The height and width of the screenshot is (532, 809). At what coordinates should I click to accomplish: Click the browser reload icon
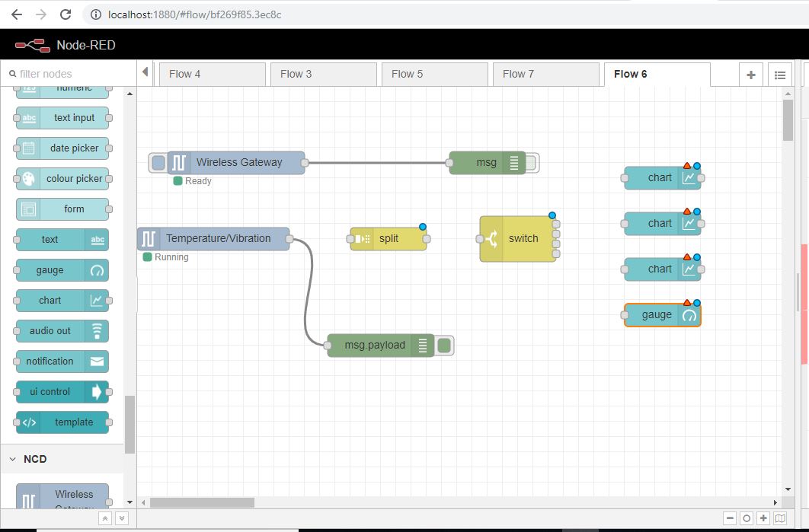(66, 14)
